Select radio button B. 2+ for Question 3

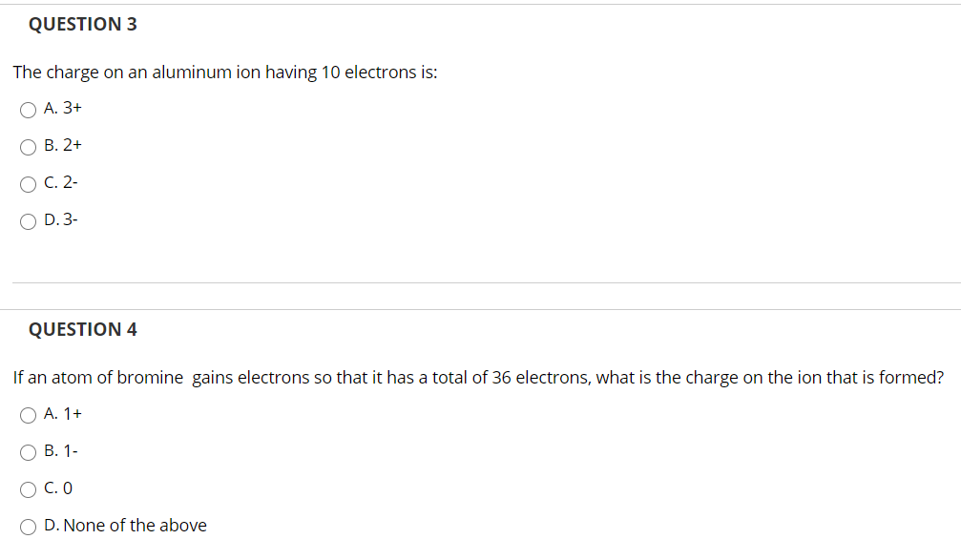pos(28,146)
